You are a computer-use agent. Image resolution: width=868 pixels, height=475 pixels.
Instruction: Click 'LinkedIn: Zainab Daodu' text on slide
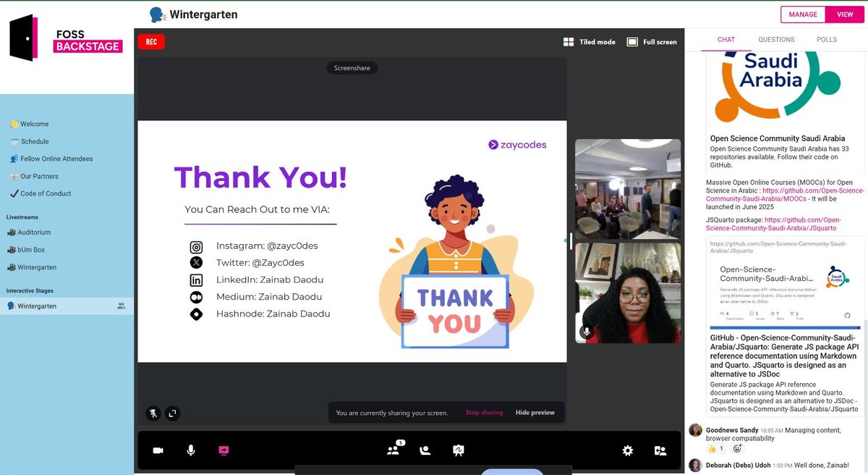[x=269, y=280]
